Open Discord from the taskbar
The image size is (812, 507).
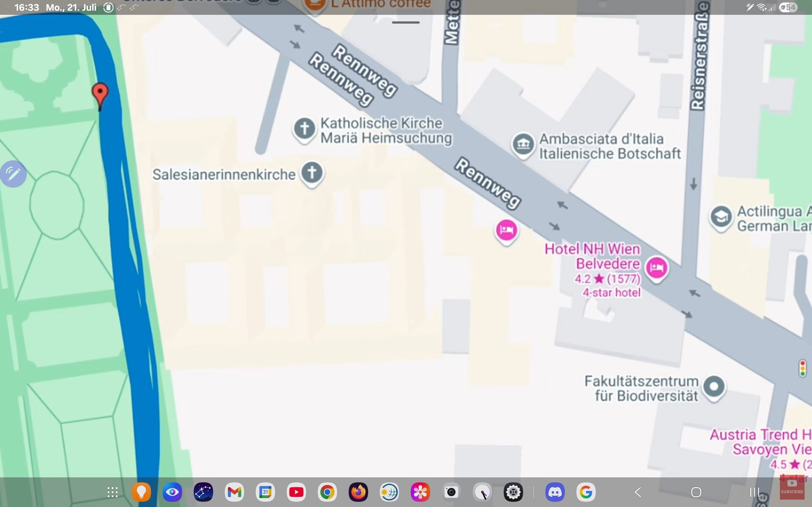pos(555,492)
